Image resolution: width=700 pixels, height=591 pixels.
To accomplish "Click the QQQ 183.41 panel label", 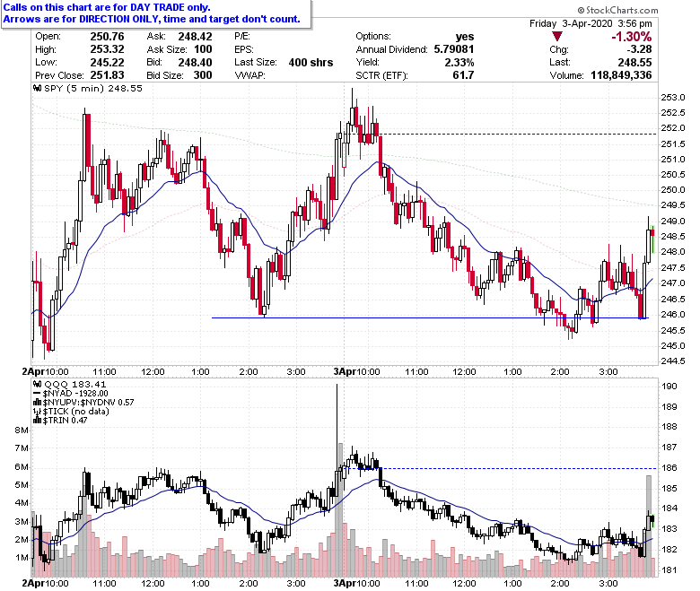I will point(75,384).
